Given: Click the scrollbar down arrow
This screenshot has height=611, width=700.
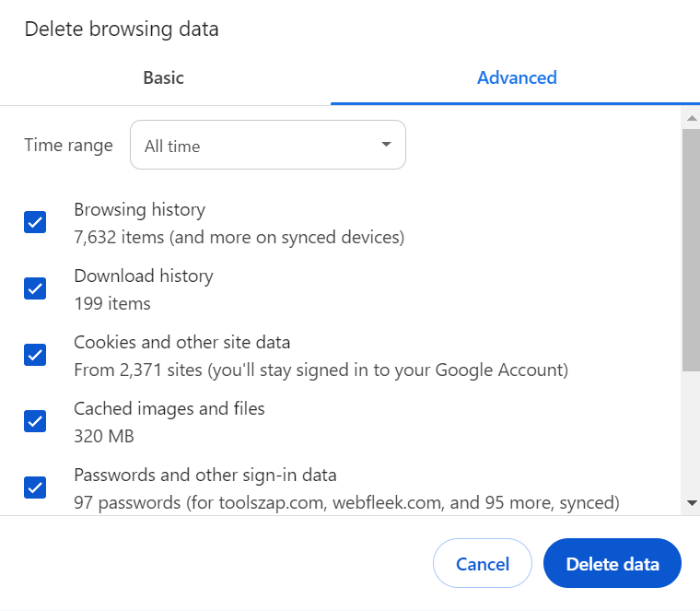Looking at the screenshot, I should tap(692, 503).
